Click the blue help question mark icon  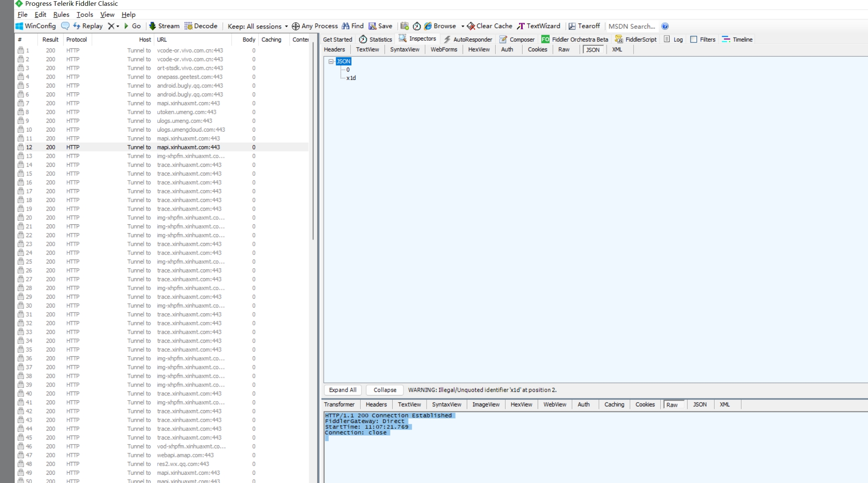(665, 26)
